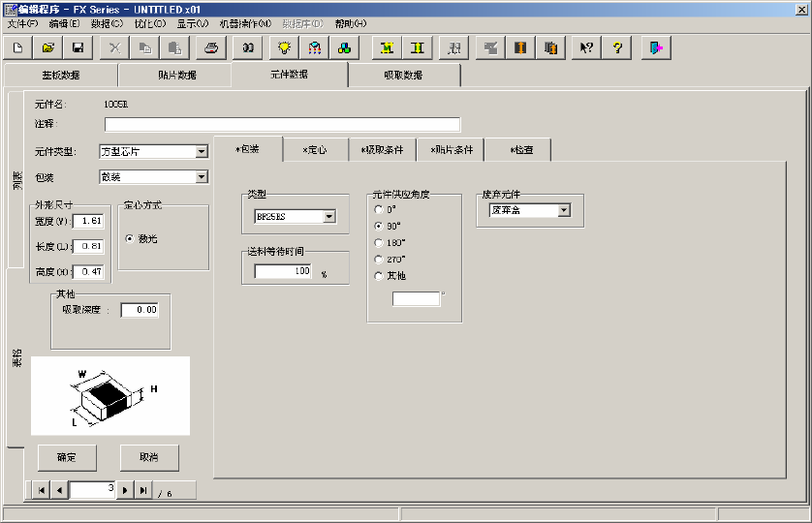This screenshot has width=812, height=523.
Task: Click the Save floppy disk icon
Action: pyautogui.click(x=78, y=46)
